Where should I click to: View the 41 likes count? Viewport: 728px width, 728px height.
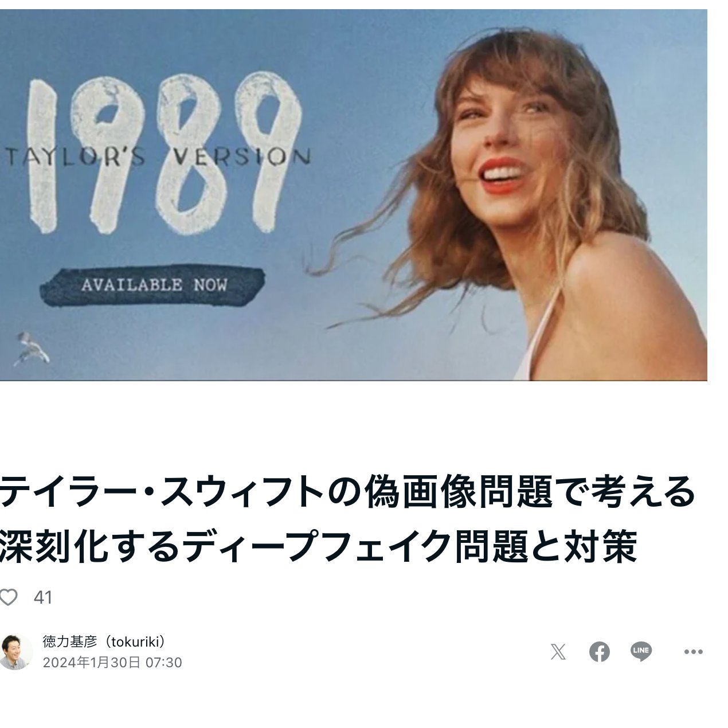[x=43, y=597]
